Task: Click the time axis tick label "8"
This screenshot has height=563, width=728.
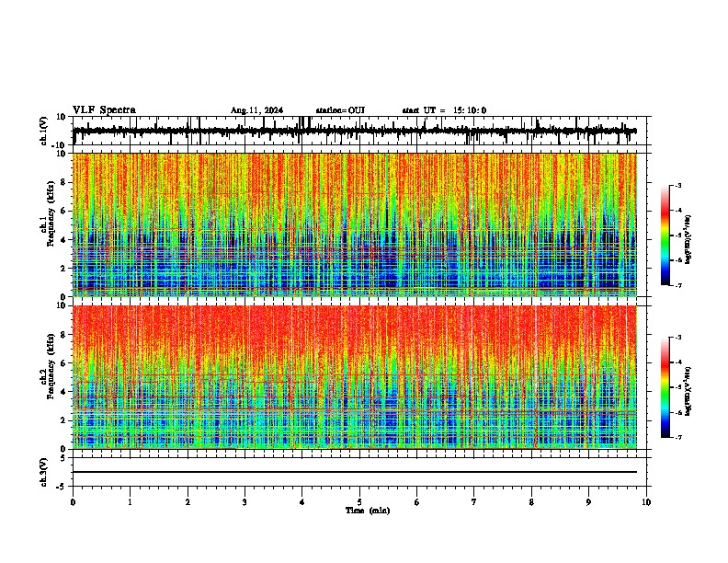Action: point(531,502)
